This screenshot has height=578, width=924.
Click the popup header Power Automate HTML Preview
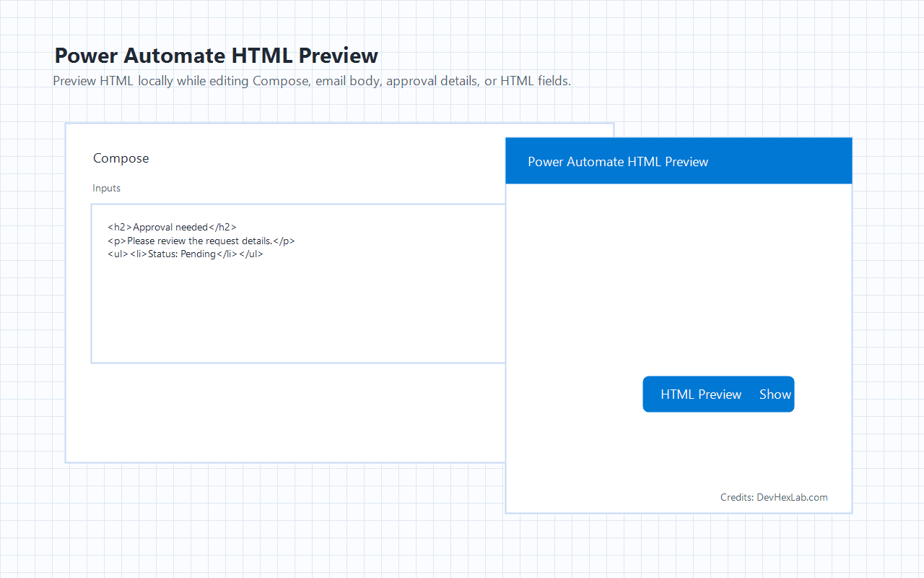click(618, 162)
